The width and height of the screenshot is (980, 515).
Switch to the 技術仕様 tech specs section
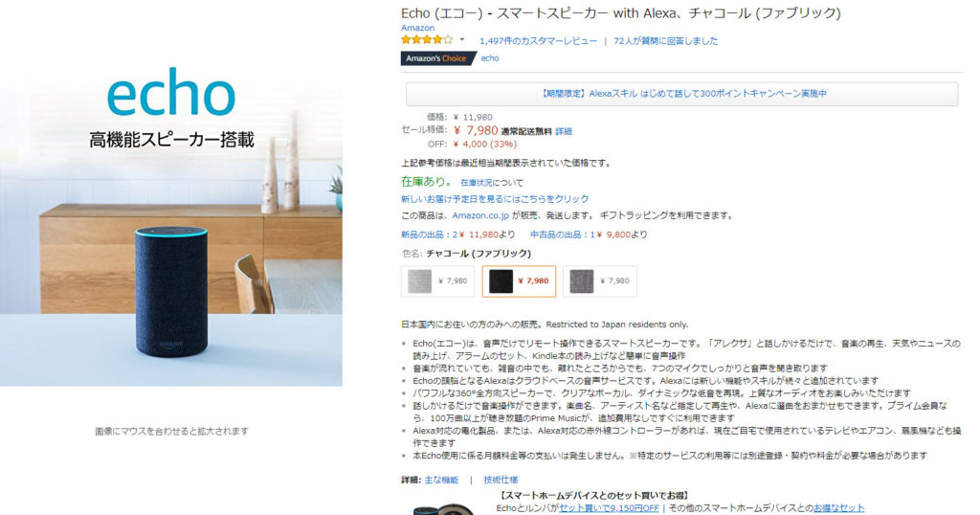pos(501,480)
